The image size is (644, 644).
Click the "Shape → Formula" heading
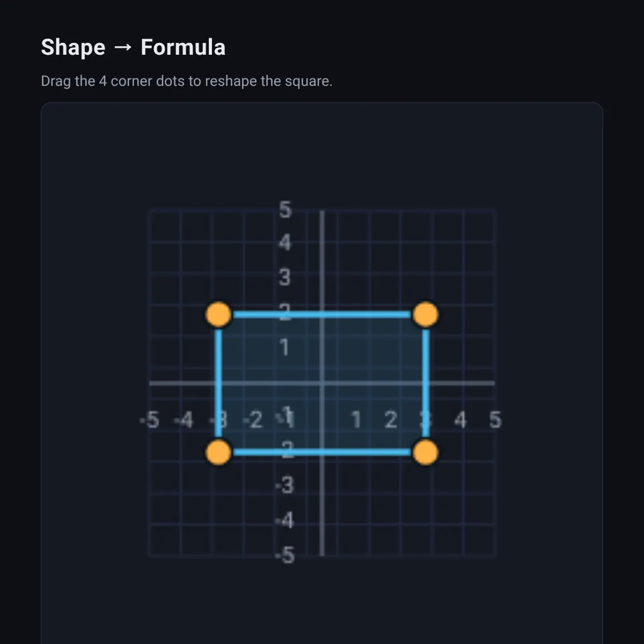pos(133,47)
